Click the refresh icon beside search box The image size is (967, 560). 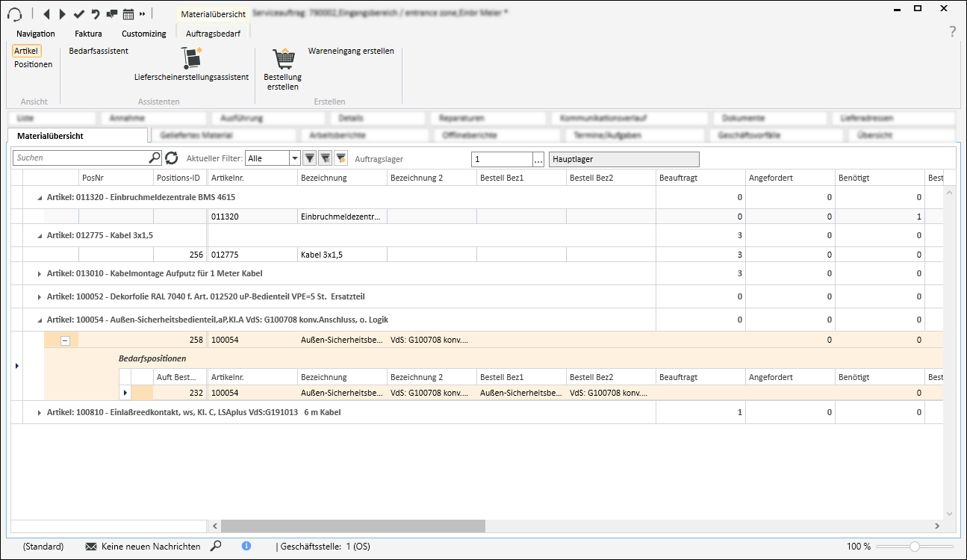(172, 158)
